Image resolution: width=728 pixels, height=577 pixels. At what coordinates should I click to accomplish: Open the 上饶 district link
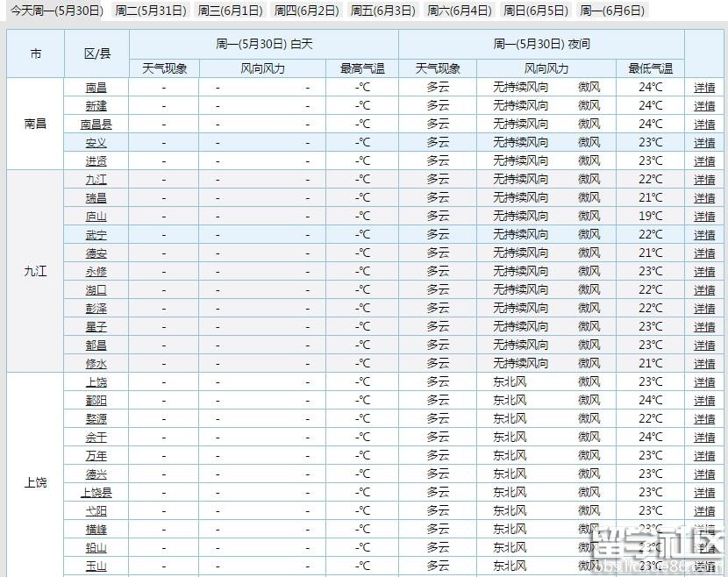coord(96,382)
